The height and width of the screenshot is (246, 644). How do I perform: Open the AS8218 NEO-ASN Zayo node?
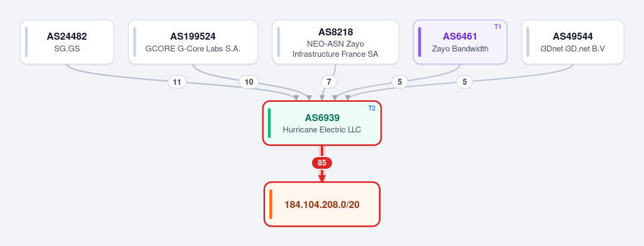coord(335,42)
